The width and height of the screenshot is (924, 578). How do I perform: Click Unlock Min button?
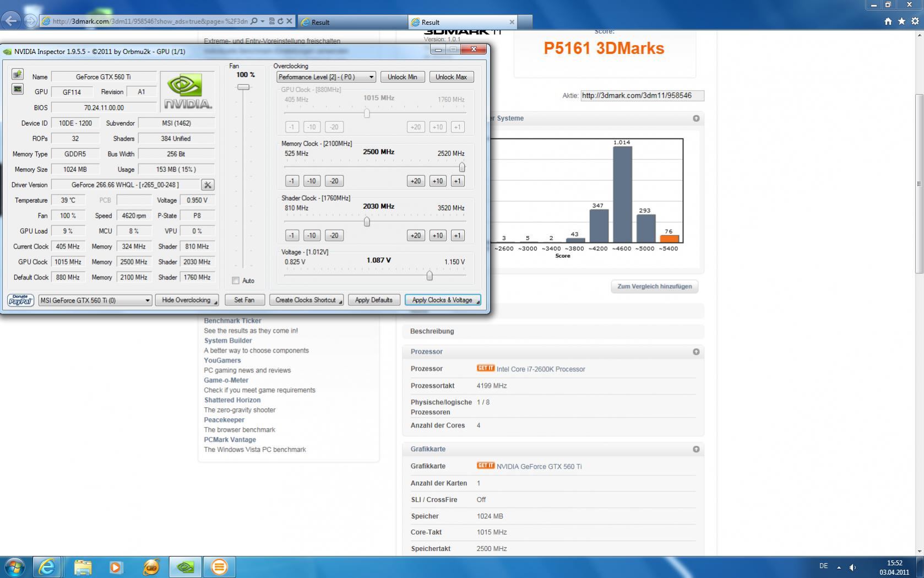pos(402,77)
